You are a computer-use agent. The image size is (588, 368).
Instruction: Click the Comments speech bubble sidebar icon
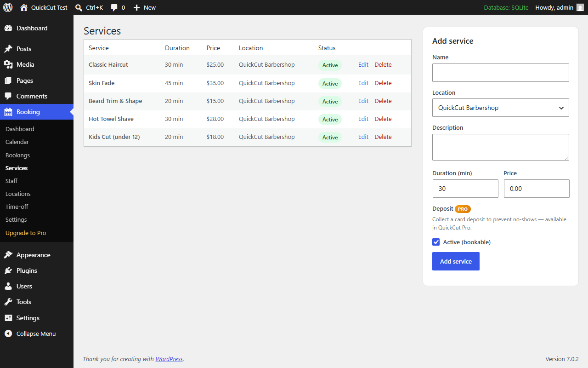[x=8, y=96]
